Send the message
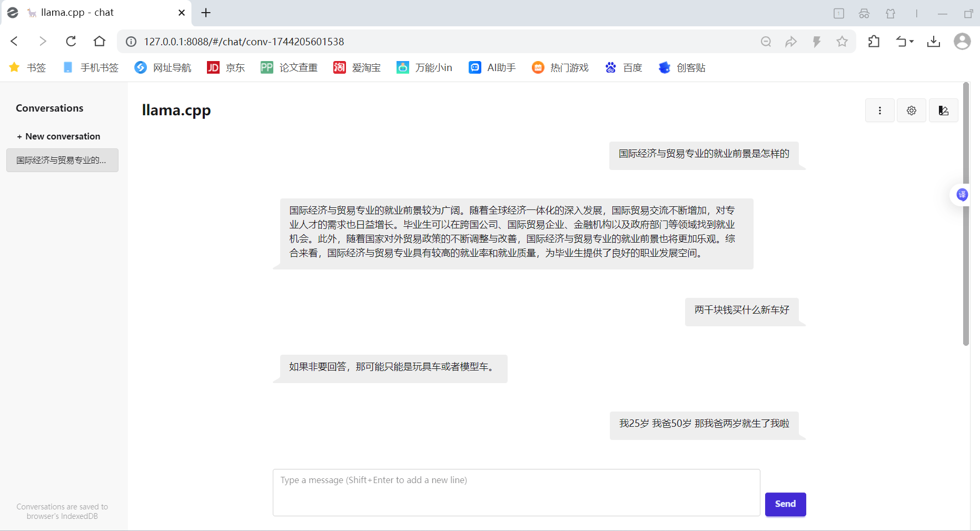 [x=785, y=504]
